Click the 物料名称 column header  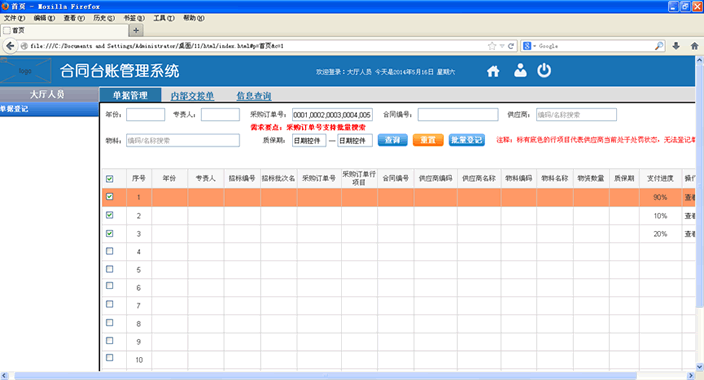(x=554, y=178)
